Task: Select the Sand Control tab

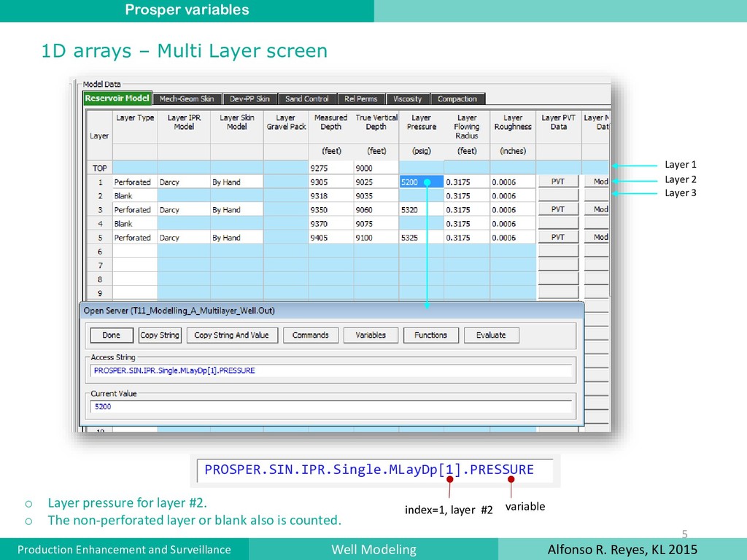Action: pos(307,99)
